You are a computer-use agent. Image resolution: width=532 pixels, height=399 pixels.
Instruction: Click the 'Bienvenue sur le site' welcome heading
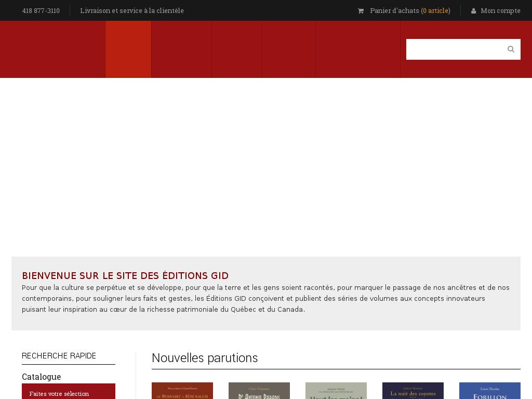tap(125, 276)
